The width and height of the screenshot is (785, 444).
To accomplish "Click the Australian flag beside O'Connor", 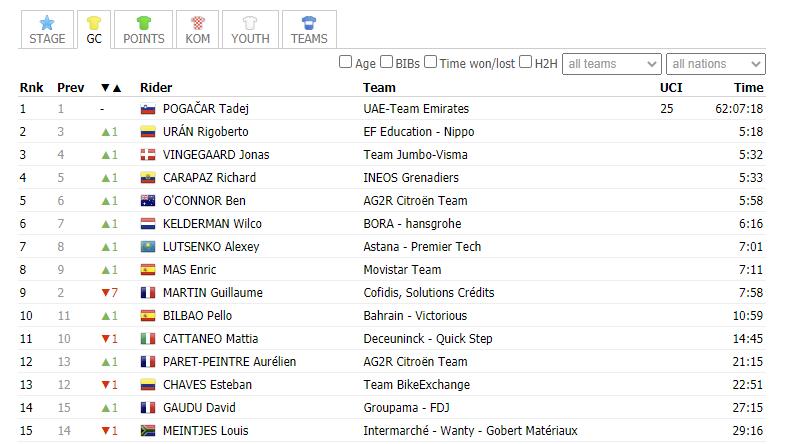I will click(x=148, y=201).
